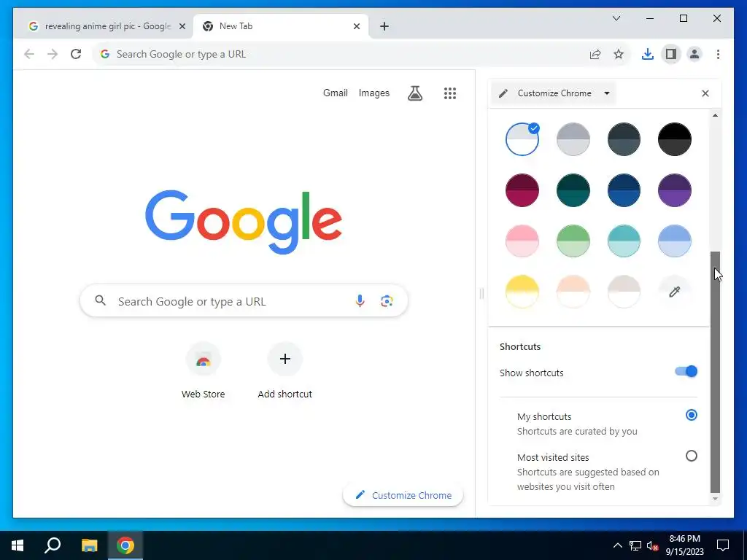The image size is (747, 560).
Task: Bookmark this tab with the star icon
Action: (619, 54)
